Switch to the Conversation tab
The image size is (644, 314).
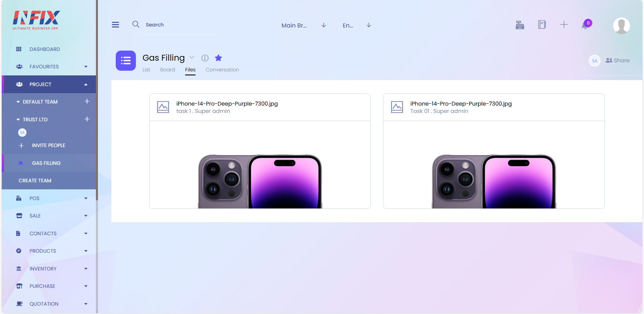click(222, 70)
